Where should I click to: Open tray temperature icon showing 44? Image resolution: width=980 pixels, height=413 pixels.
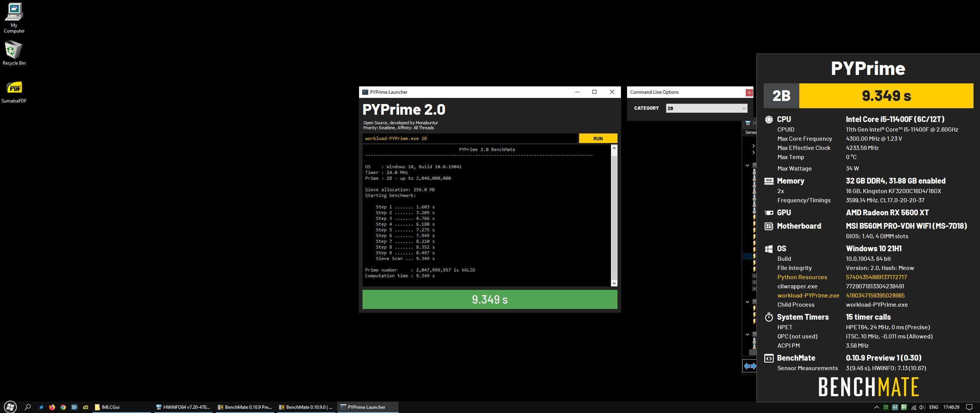pos(895,407)
